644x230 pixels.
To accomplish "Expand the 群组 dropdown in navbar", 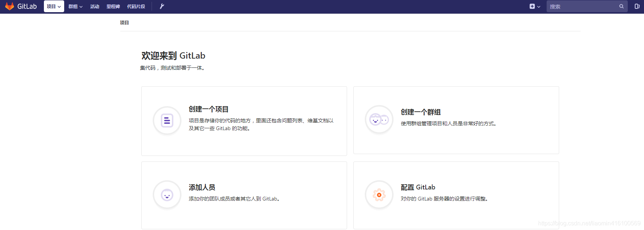I will point(75,6).
